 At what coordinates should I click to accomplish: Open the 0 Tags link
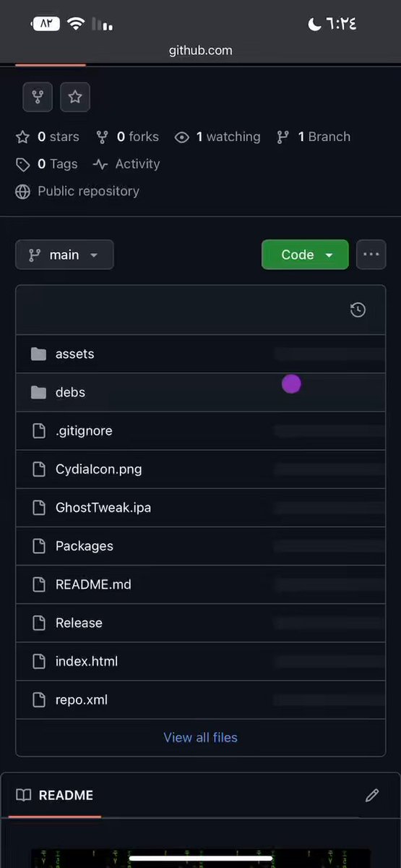pyautogui.click(x=47, y=164)
